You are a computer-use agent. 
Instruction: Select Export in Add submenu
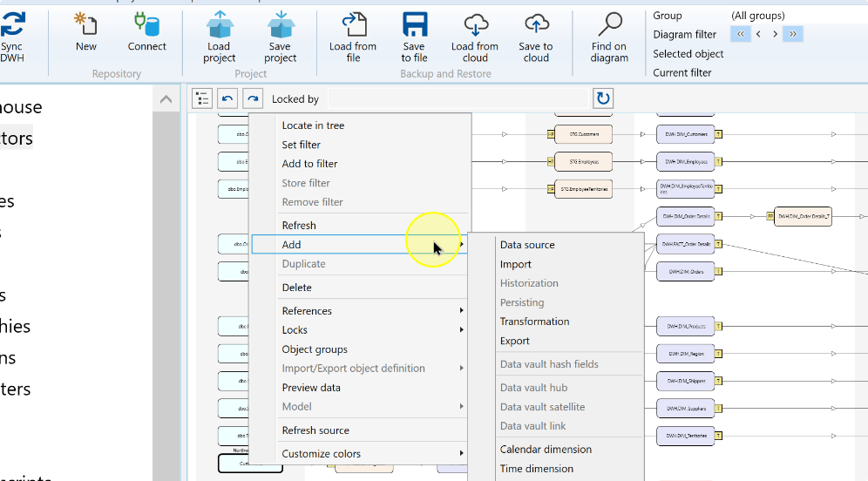coord(515,341)
